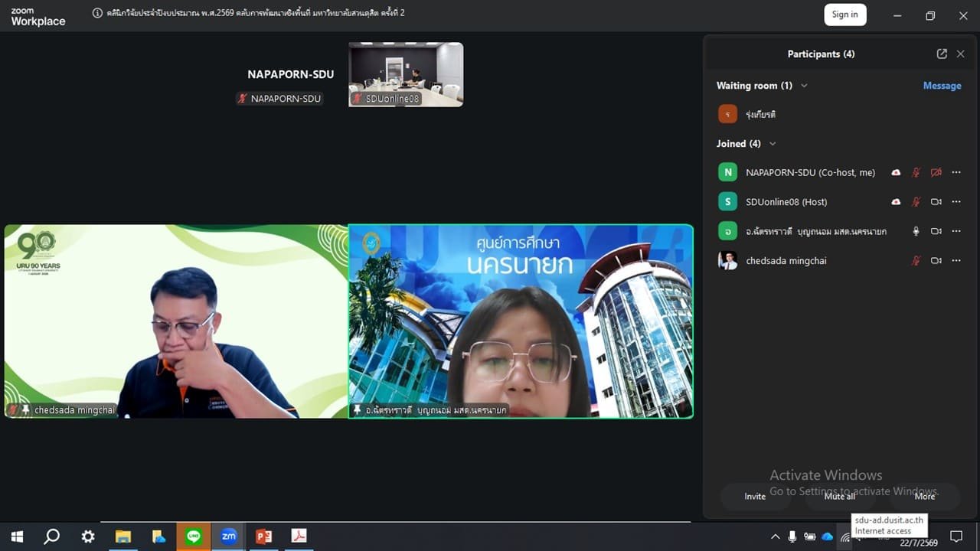Show hidden system tray icons
The height and width of the screenshot is (551, 980).
point(775,536)
